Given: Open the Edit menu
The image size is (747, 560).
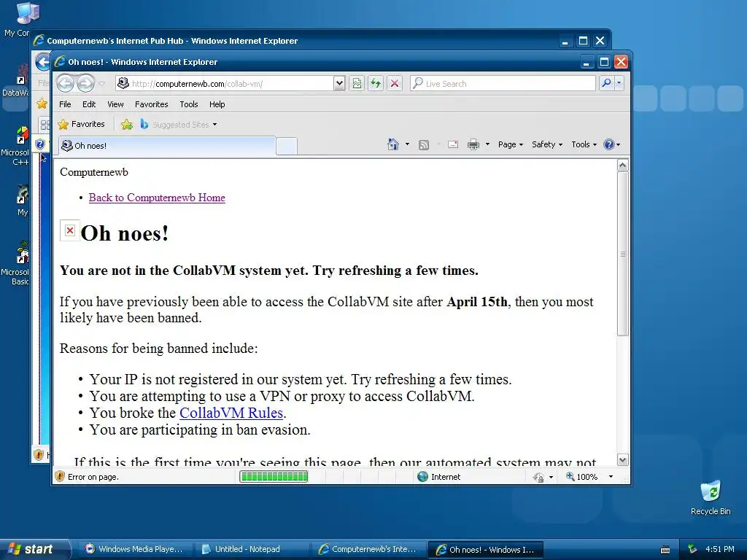Looking at the screenshot, I should [x=89, y=104].
